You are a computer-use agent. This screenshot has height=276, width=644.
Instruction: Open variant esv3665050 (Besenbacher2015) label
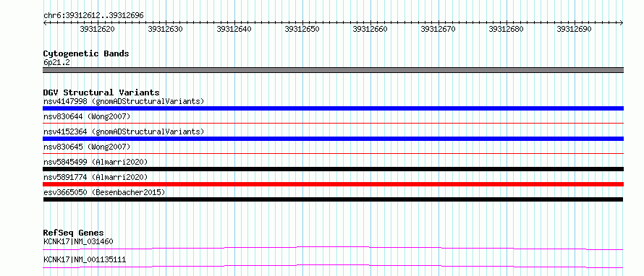point(104,192)
